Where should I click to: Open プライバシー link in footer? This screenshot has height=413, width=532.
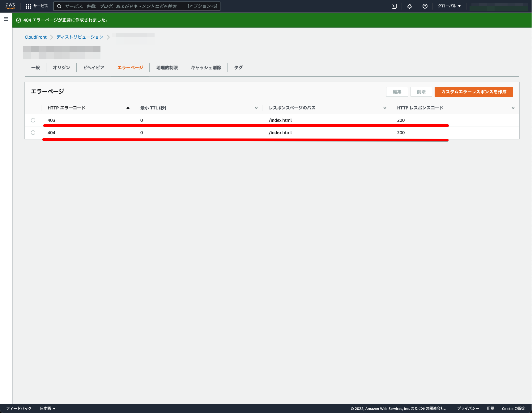pyautogui.click(x=468, y=408)
